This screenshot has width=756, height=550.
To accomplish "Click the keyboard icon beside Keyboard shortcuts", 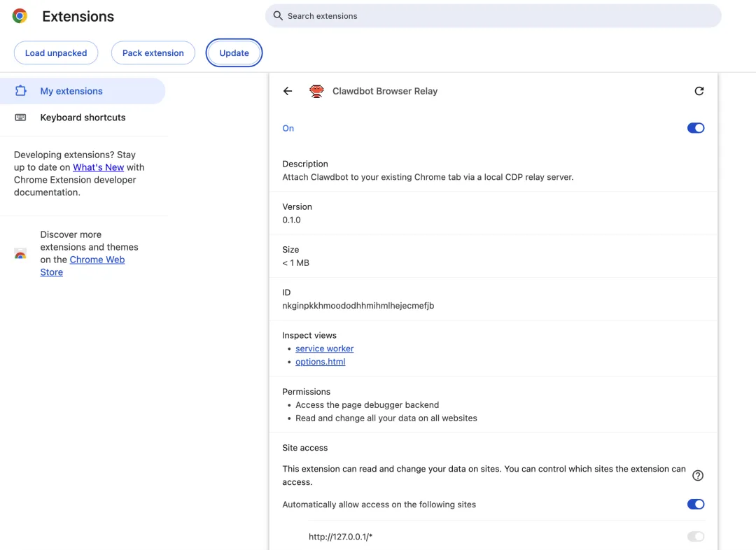I will (22, 117).
